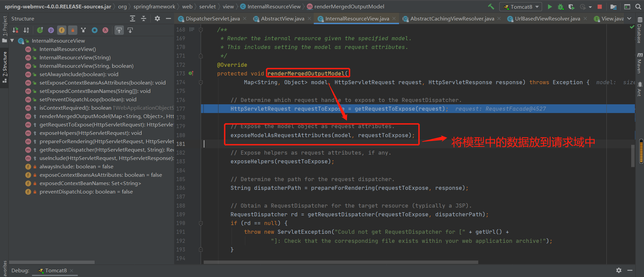The width and height of the screenshot is (644, 277).
Task: Open the Tomcat8 run configuration dropdown
Action: (x=521, y=7)
